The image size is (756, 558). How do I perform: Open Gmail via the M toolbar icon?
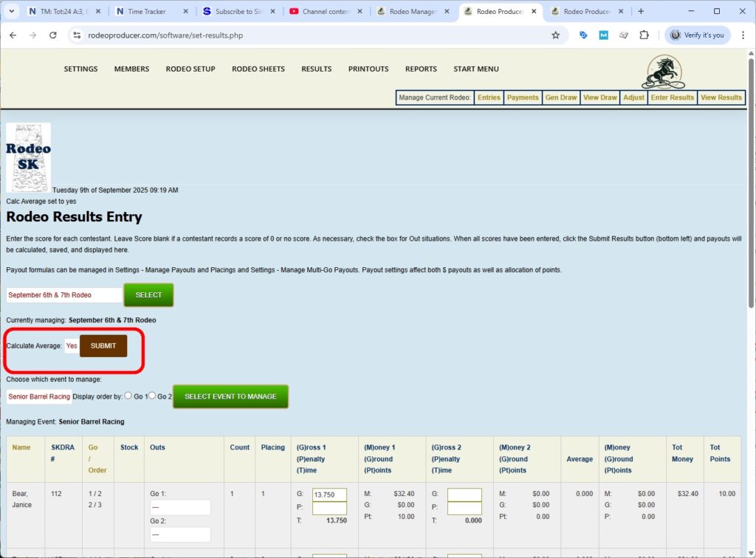[x=602, y=35]
